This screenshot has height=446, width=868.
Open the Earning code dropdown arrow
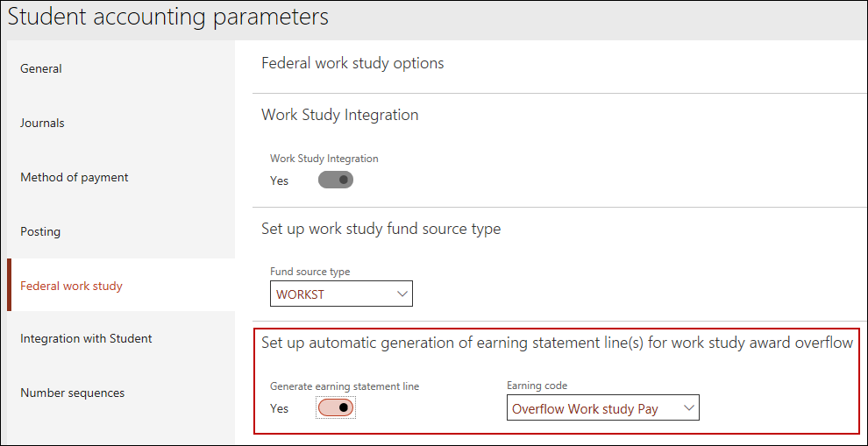click(x=689, y=408)
